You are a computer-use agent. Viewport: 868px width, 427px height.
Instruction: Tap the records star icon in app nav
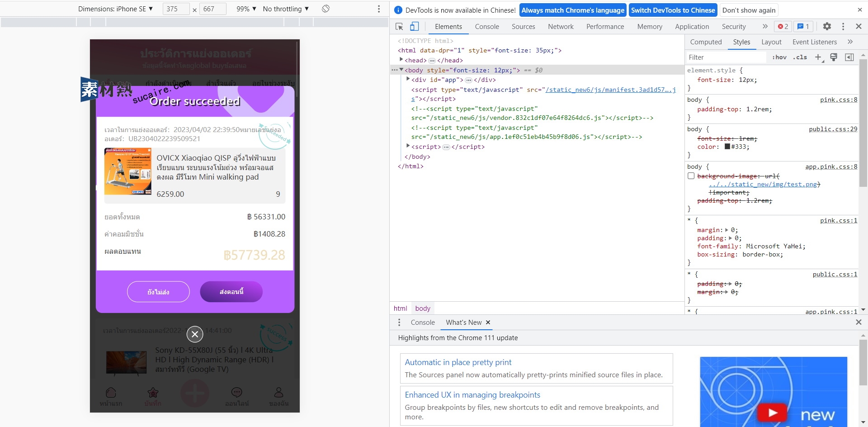(x=153, y=393)
